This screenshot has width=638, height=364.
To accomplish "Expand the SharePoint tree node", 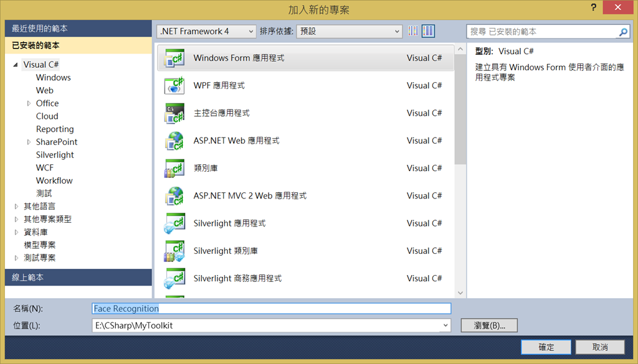I will pos(29,142).
